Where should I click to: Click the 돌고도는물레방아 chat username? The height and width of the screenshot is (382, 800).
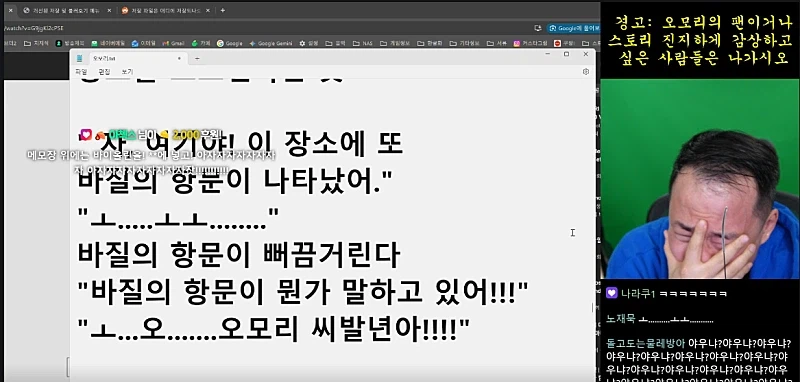coord(645,343)
